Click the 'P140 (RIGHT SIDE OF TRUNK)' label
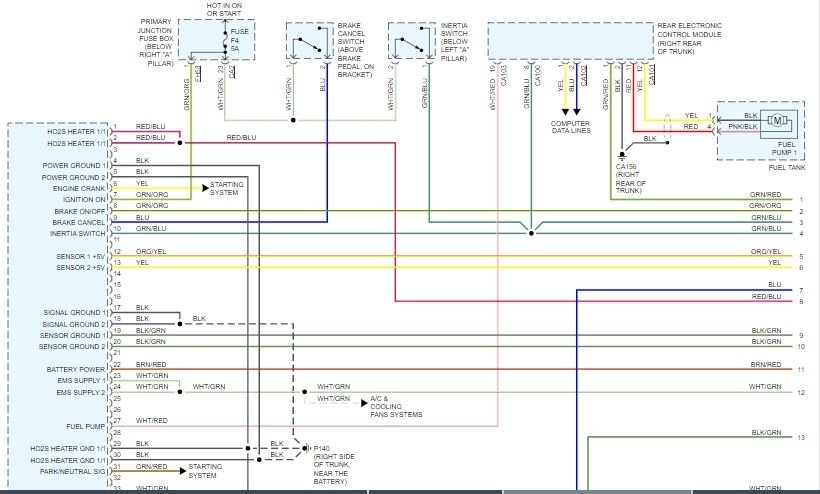This screenshot has height=494, width=820. tap(334, 465)
